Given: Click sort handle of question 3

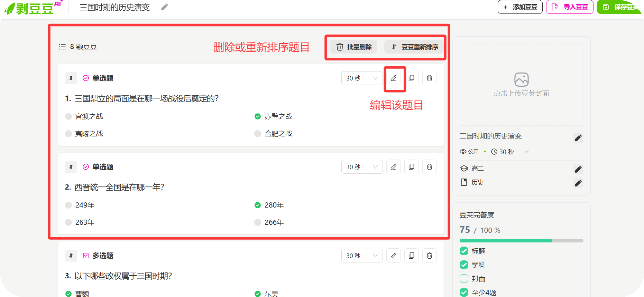Looking at the screenshot, I should click(x=71, y=256).
